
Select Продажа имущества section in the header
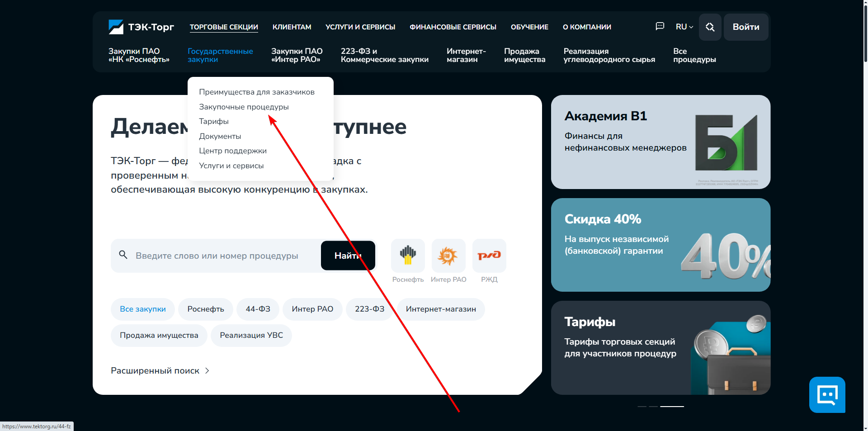[x=524, y=55]
